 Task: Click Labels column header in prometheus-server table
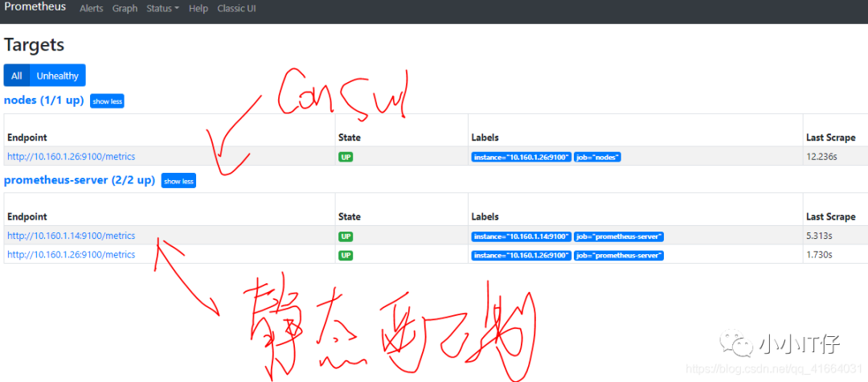485,216
